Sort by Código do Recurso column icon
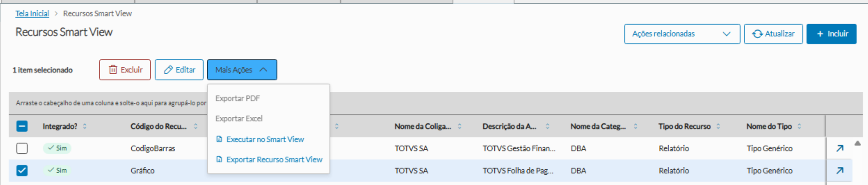868x185 pixels. (196, 126)
